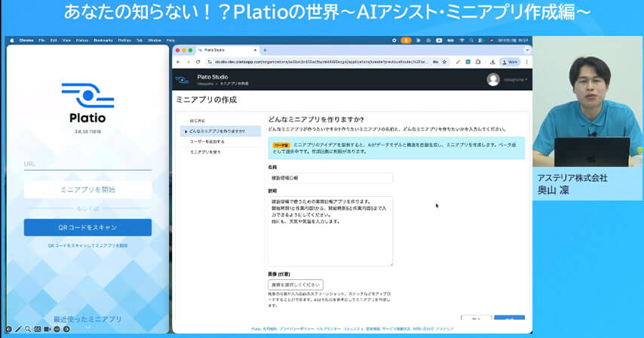Viewport: 644px width, 338px height.
Task: Click the presenter video thumbnail
Action: click(587, 101)
